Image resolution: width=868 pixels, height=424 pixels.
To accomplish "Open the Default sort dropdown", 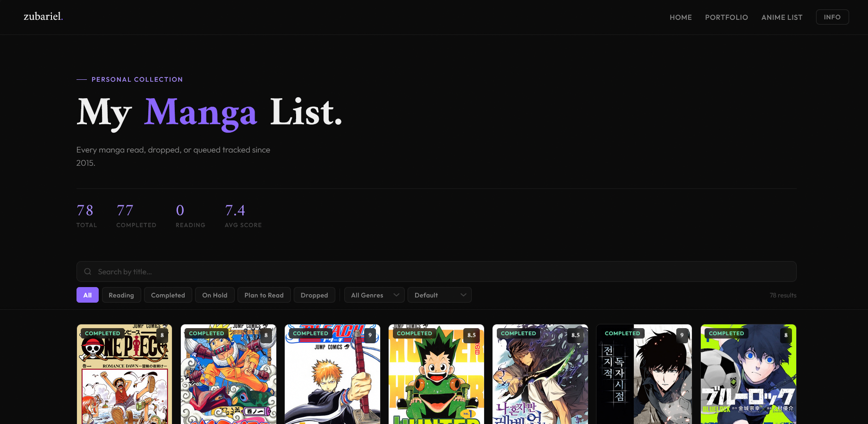I will 440,295.
